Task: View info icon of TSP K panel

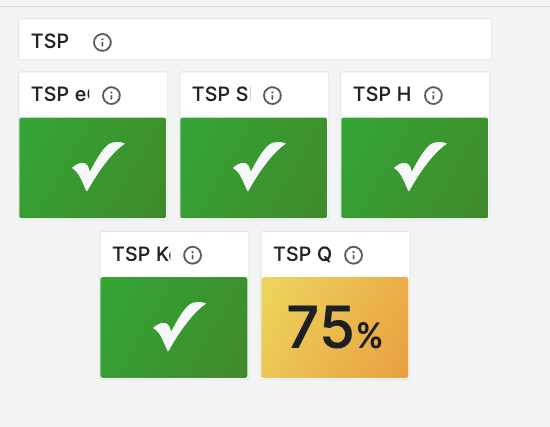Action: pos(193,255)
